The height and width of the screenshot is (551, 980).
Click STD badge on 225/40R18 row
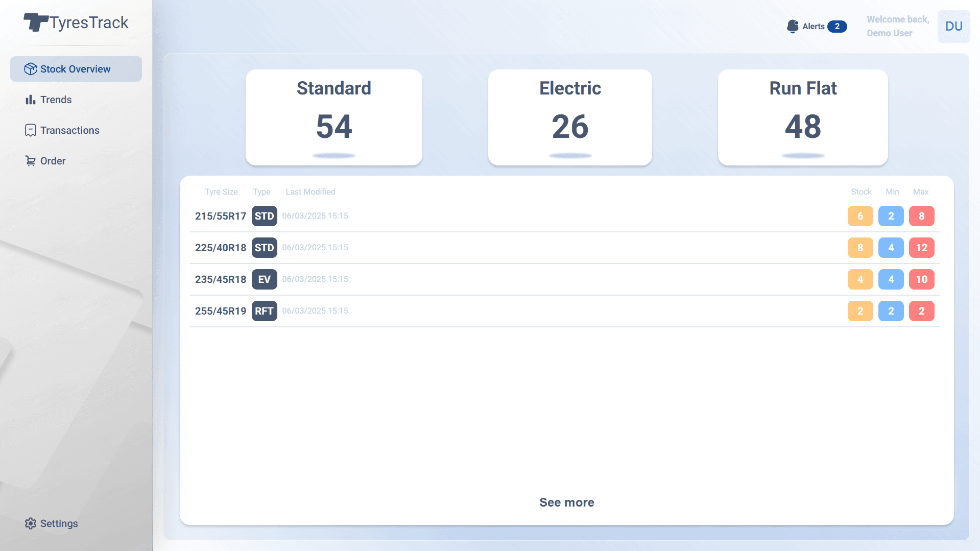(x=265, y=248)
